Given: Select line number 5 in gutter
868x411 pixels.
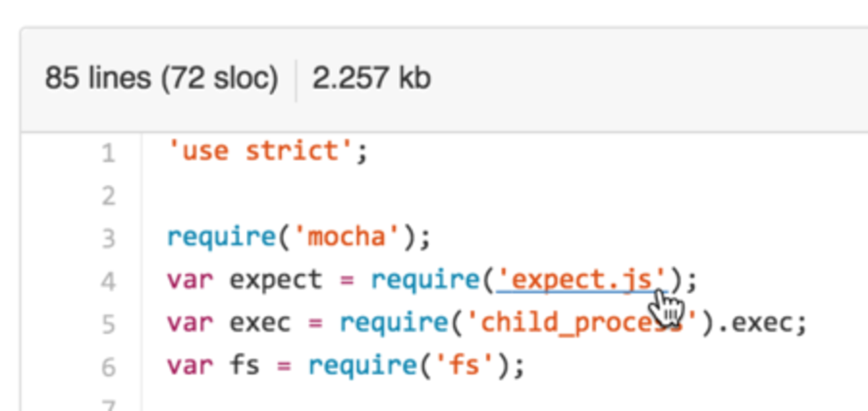Looking at the screenshot, I should click(108, 324).
